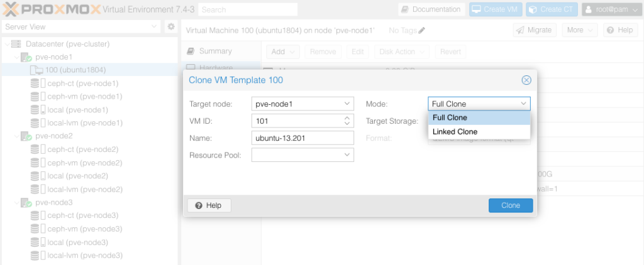Click the Proxmox logo

pos(52,9)
